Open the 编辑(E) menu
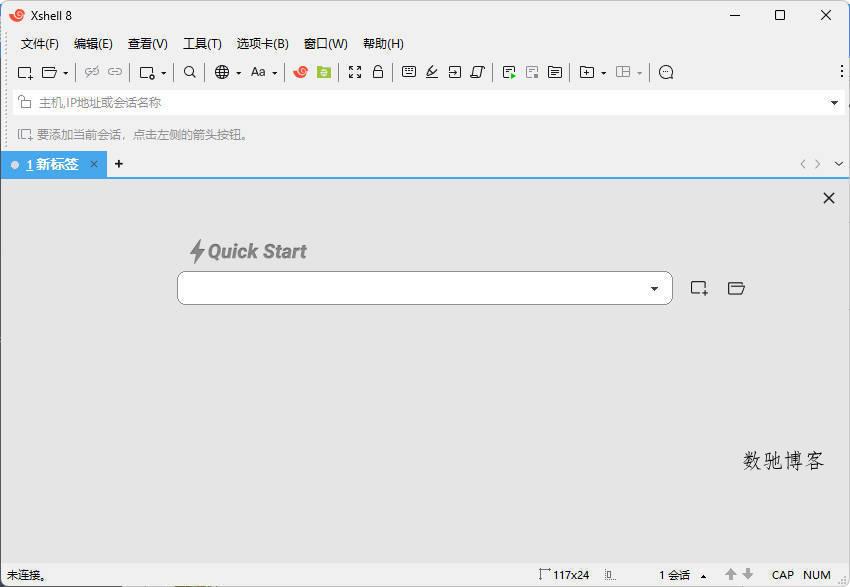The height and width of the screenshot is (587, 850). point(93,43)
